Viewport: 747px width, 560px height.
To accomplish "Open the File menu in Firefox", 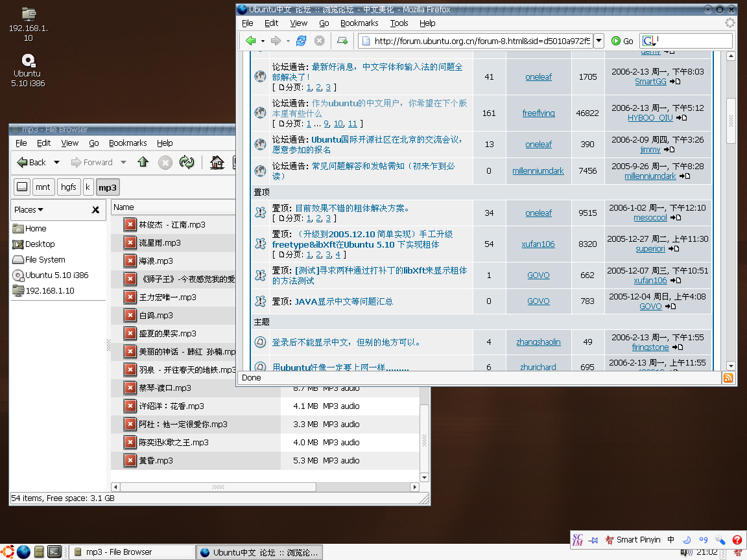I will (247, 23).
